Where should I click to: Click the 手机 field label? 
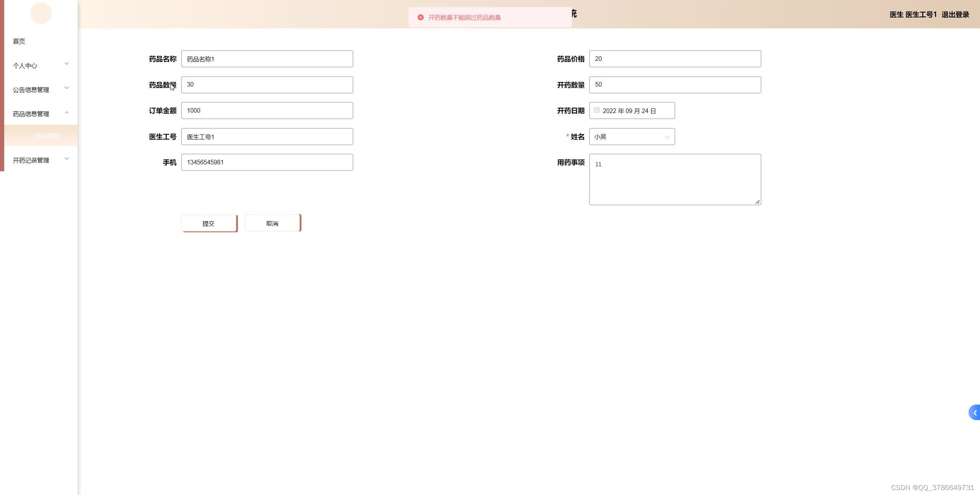[170, 162]
